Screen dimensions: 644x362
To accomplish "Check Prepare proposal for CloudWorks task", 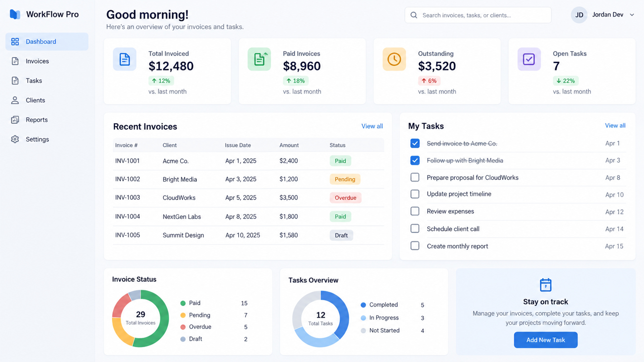I will 415,177.
